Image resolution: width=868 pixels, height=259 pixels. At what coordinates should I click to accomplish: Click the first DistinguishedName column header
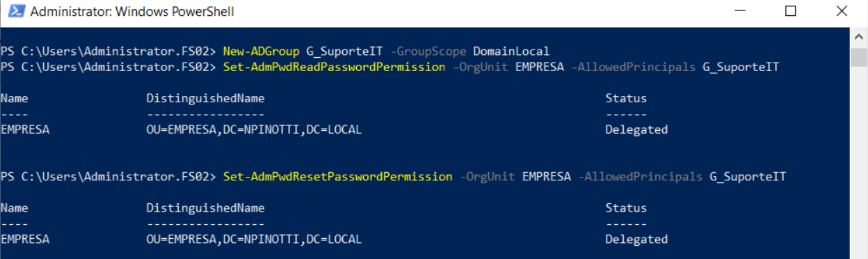pyautogui.click(x=205, y=98)
